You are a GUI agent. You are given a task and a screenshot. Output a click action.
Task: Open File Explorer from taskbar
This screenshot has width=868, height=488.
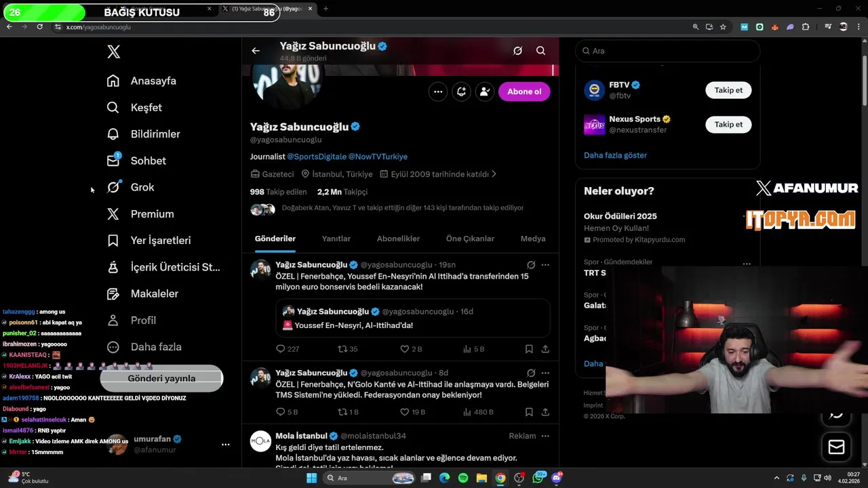[x=481, y=478]
